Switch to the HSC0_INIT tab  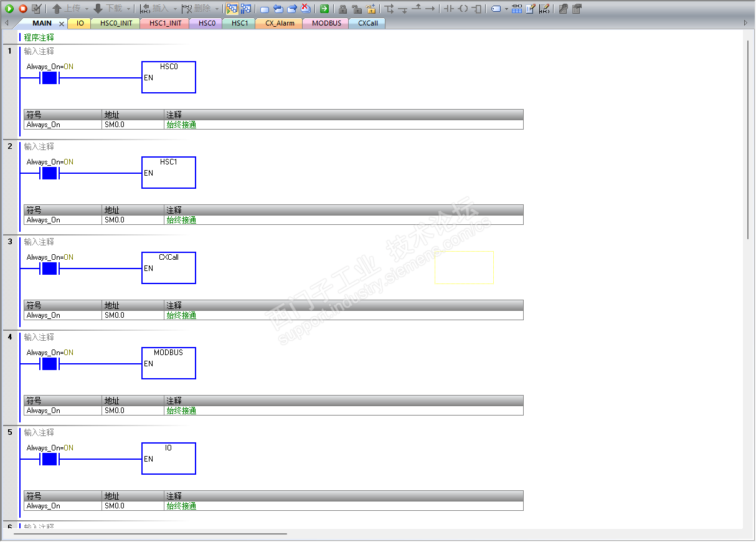116,23
